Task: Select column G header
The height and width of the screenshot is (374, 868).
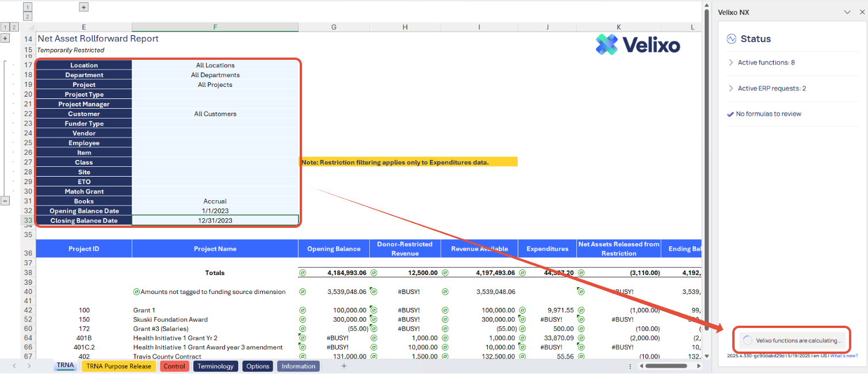Action: click(334, 27)
